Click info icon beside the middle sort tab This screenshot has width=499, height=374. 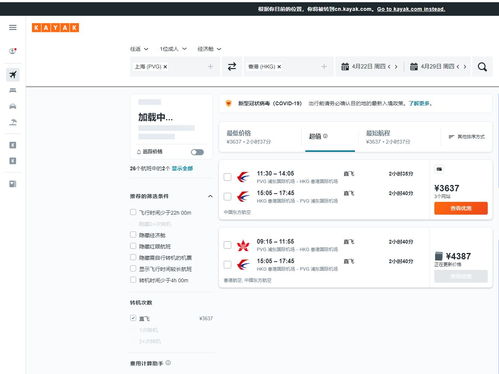(325, 136)
